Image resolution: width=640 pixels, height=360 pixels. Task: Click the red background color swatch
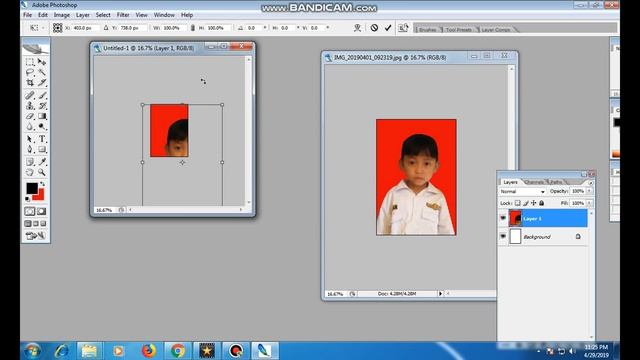click(x=40, y=196)
